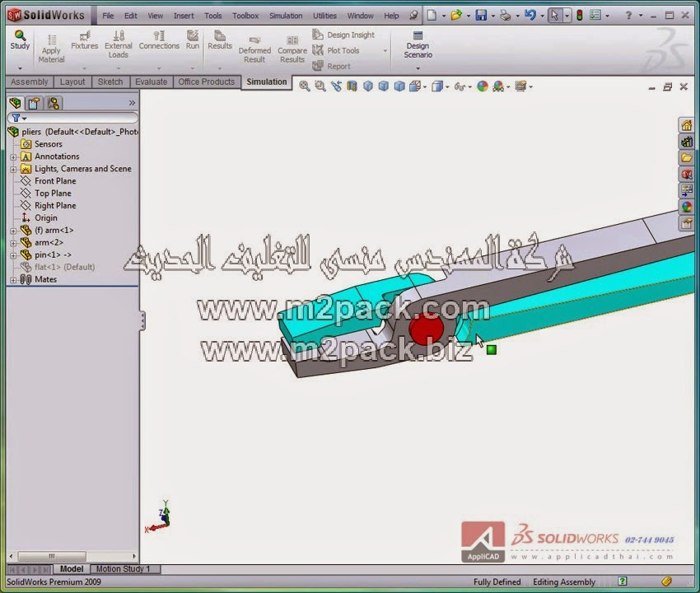Select External Loads tool
This screenshot has width=700, height=593.
coord(119,44)
